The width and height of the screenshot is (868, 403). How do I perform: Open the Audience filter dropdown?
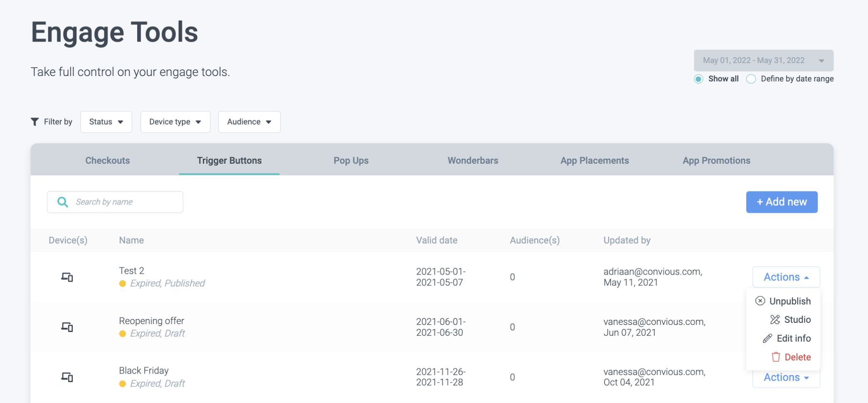249,122
